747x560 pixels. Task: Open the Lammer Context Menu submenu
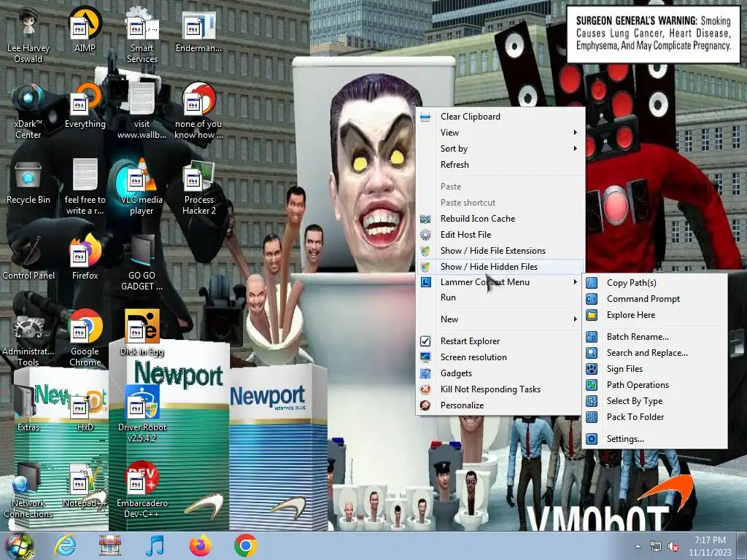tap(500, 282)
